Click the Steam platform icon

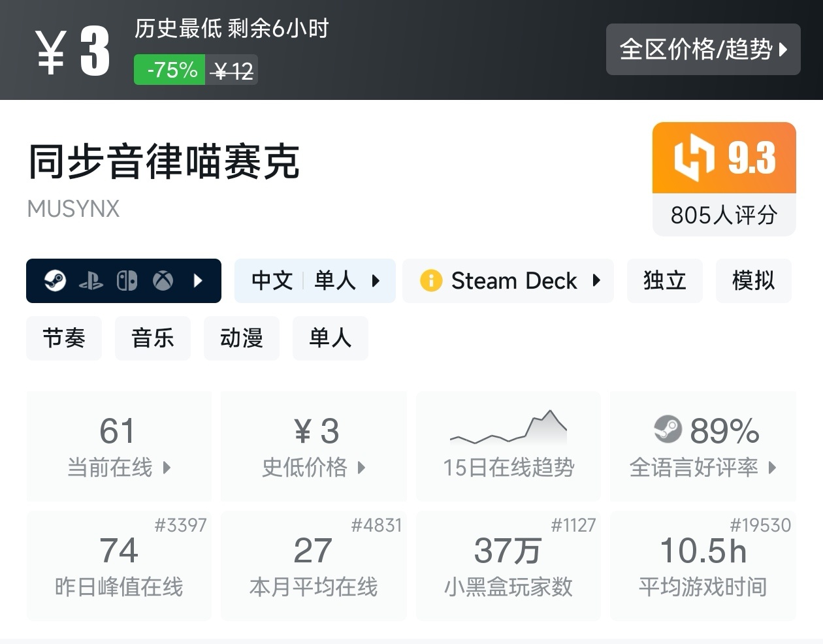point(55,281)
